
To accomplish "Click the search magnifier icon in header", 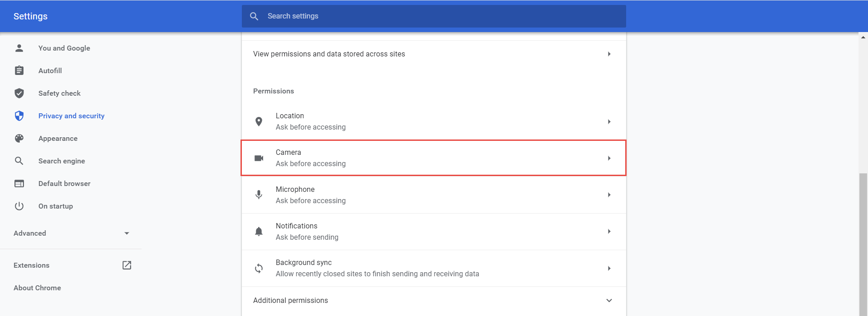I will coord(254,16).
